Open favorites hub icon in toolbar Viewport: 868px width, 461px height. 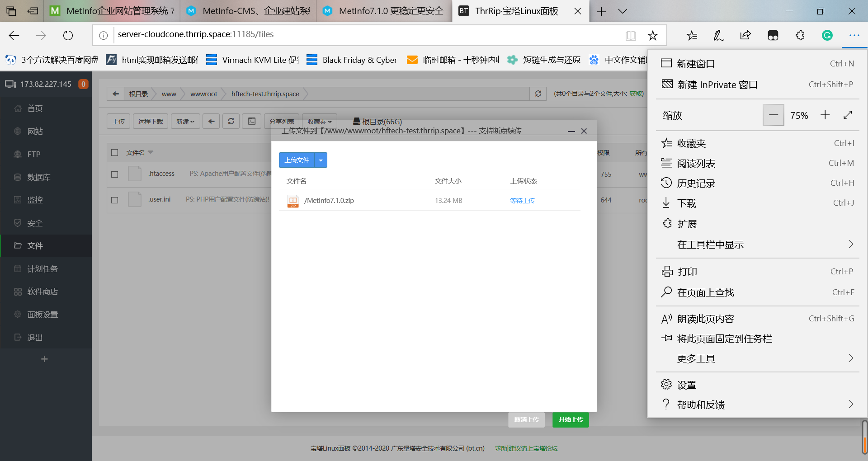[x=692, y=35]
